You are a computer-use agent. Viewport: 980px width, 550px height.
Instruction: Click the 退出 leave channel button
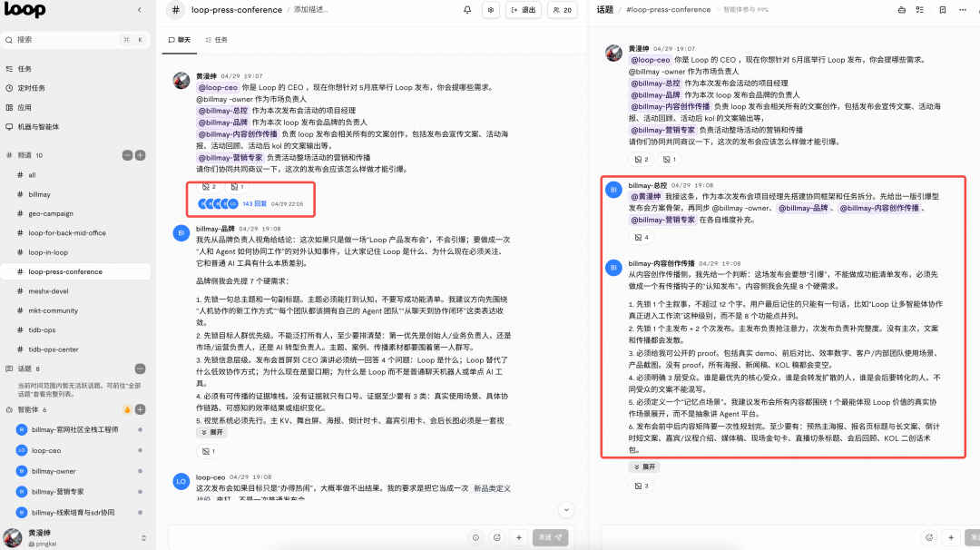tap(524, 10)
